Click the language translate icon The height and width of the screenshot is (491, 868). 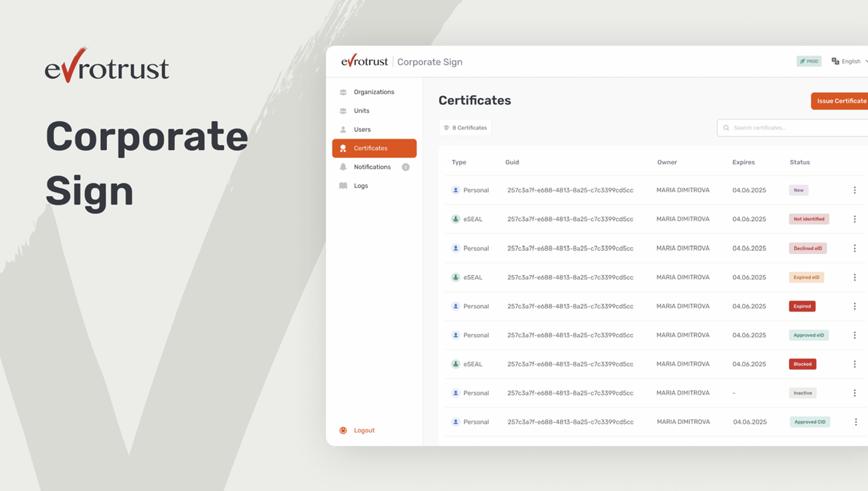point(835,61)
